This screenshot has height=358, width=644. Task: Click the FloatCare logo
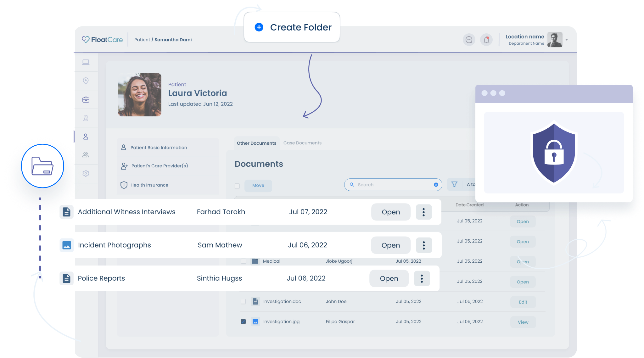102,40
